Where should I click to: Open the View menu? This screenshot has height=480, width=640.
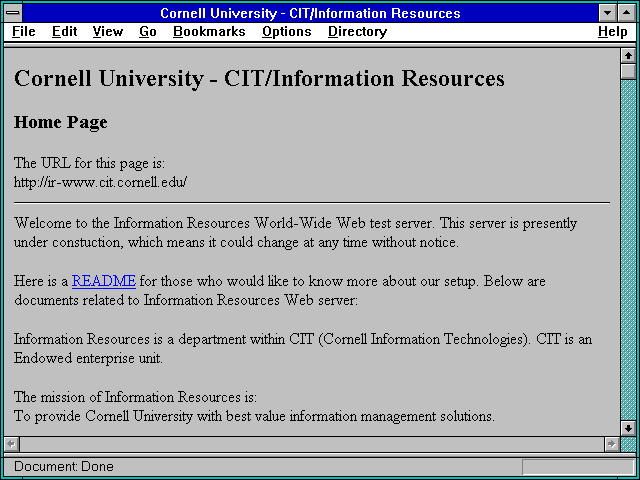pos(107,32)
